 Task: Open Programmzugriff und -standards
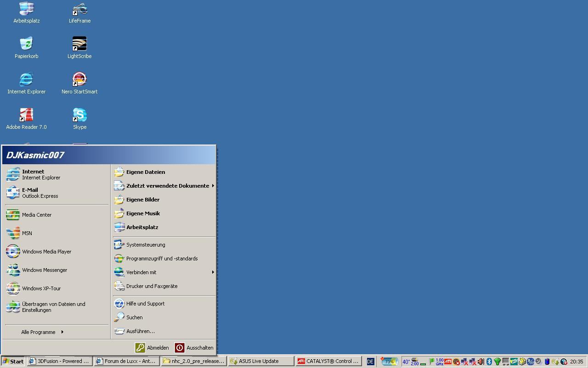[x=164, y=259]
